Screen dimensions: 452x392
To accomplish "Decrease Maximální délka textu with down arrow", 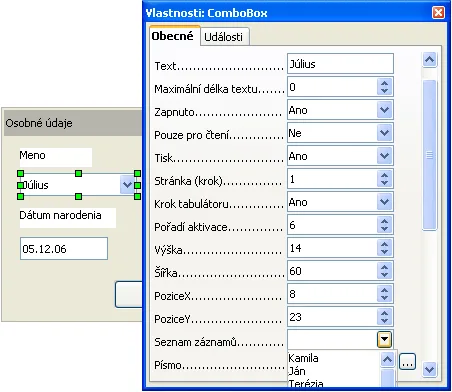I will pos(385,91).
